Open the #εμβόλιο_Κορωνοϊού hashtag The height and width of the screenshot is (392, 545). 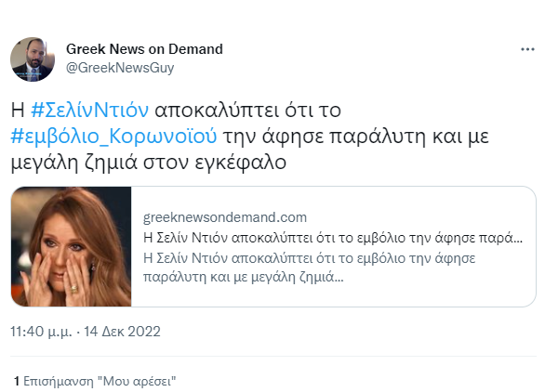click(x=114, y=137)
